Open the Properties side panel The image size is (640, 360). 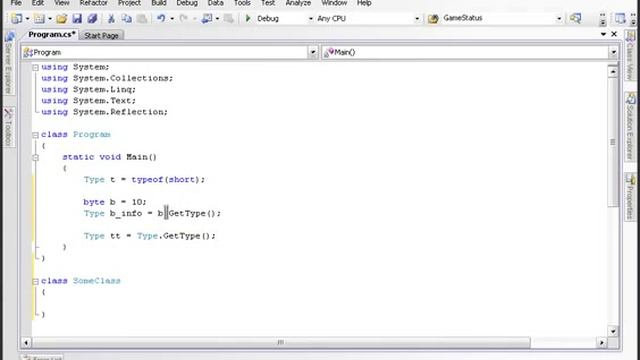coord(631,197)
